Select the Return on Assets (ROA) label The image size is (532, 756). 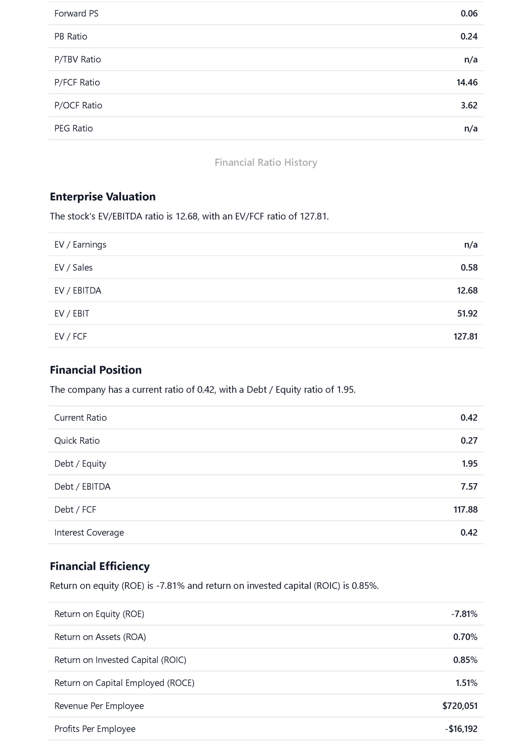coord(100,637)
